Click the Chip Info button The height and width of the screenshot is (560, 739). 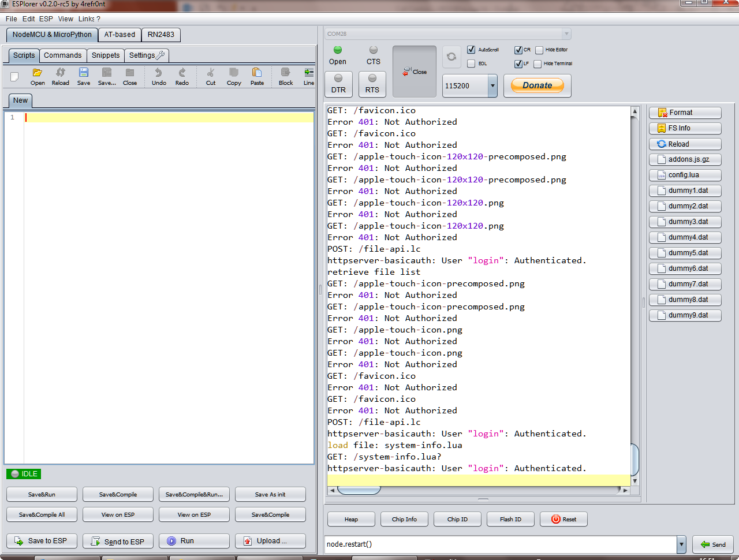[404, 519]
